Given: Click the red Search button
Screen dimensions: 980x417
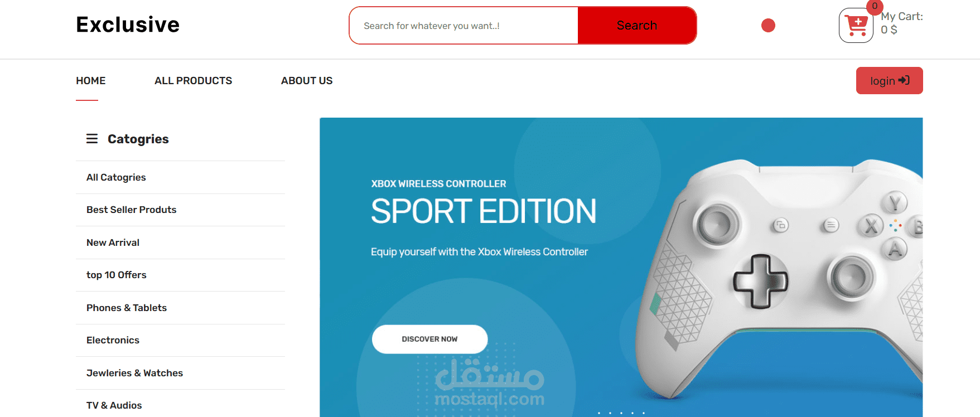Looking at the screenshot, I should click(637, 26).
